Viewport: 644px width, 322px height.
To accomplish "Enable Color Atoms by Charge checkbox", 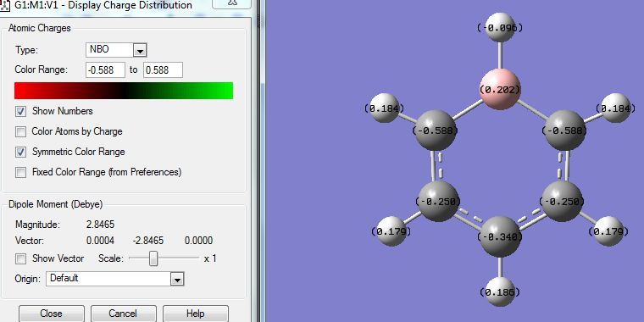I will (x=20, y=132).
